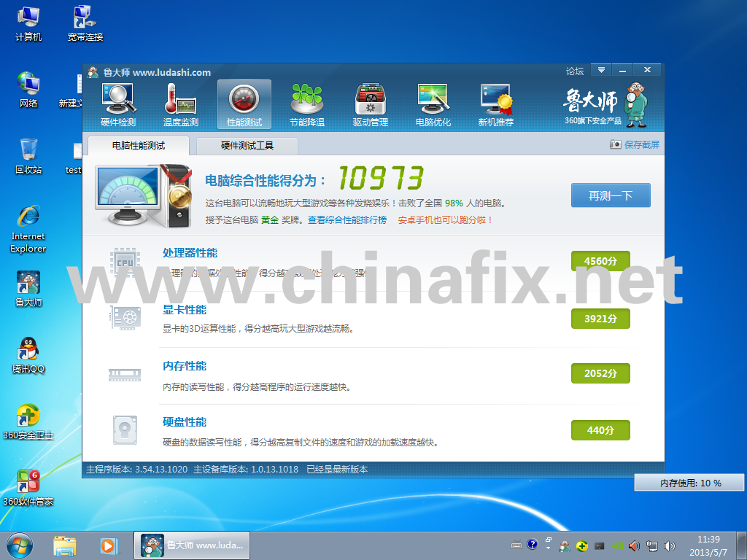Click the 360软件管家 desktop shortcut
Screen dimensions: 747x560
tap(28, 488)
